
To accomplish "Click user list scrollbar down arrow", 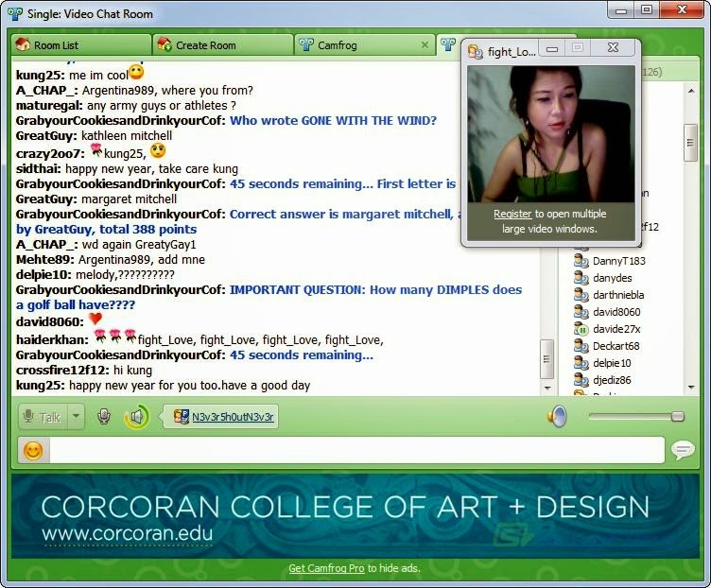I will point(690,388).
